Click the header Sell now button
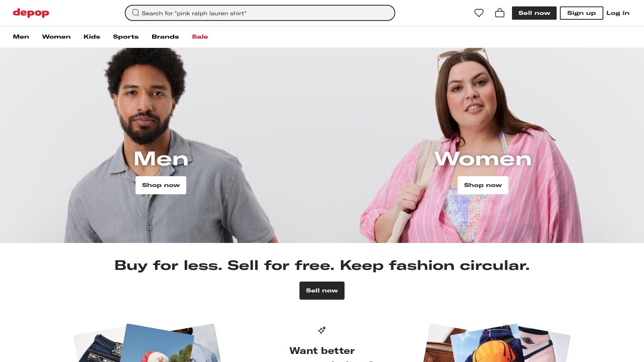The height and width of the screenshot is (362, 644). point(534,13)
